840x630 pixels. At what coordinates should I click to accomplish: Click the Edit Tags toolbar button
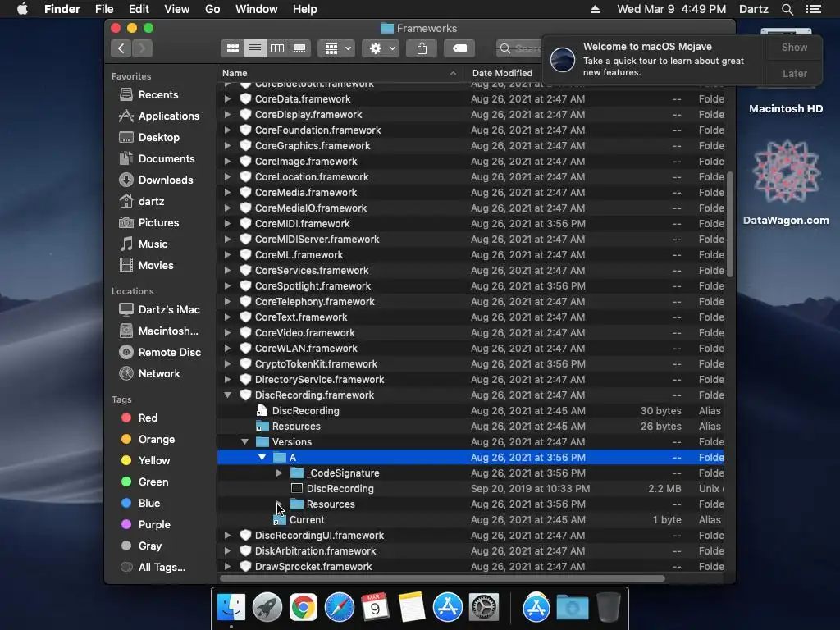click(x=459, y=48)
